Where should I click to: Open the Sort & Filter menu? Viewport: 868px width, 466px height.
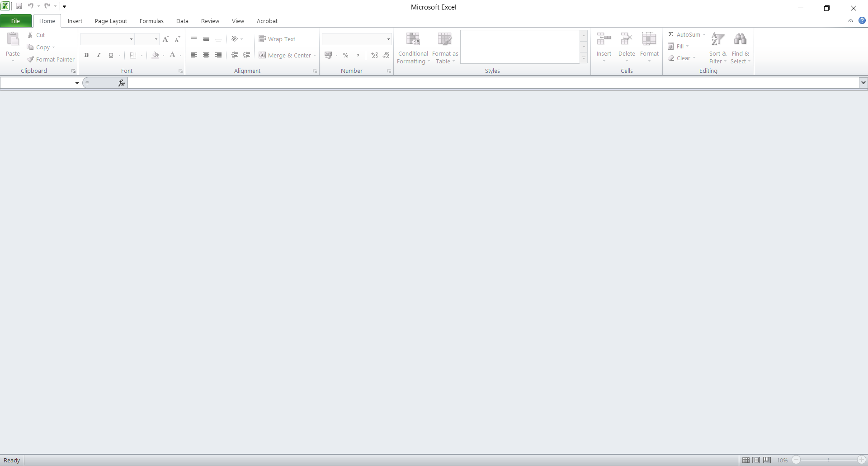717,48
